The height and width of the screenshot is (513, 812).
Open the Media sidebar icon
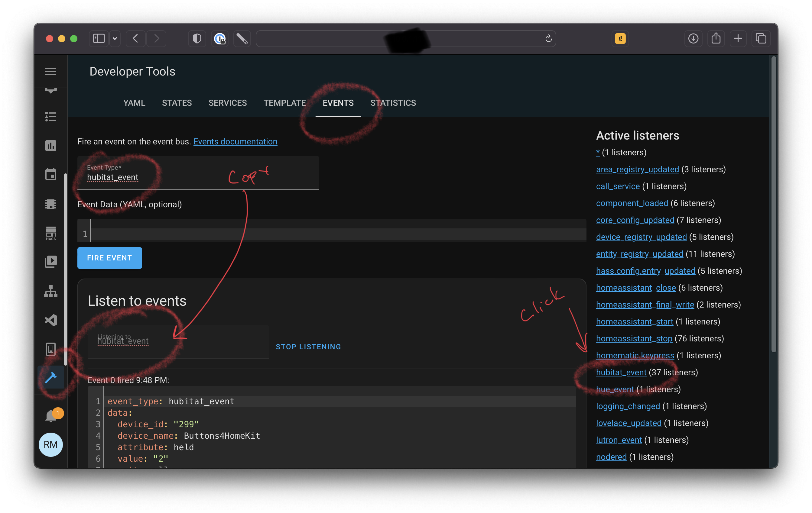50,262
